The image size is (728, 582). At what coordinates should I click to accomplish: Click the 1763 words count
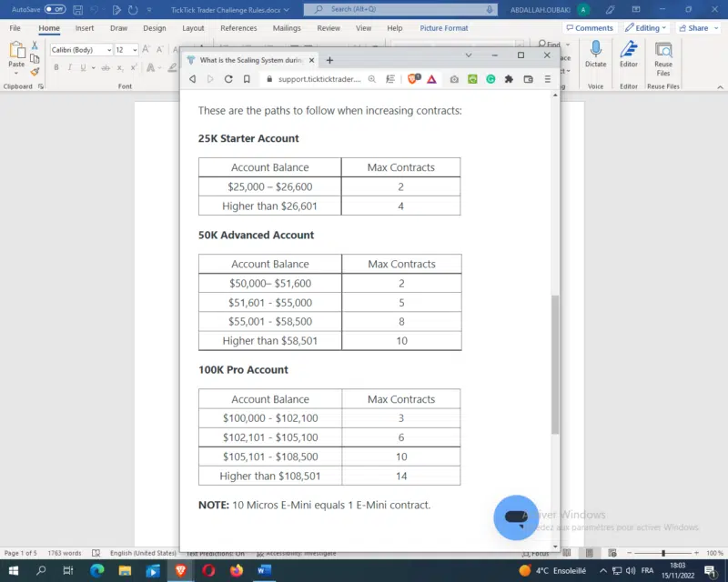coord(65,553)
